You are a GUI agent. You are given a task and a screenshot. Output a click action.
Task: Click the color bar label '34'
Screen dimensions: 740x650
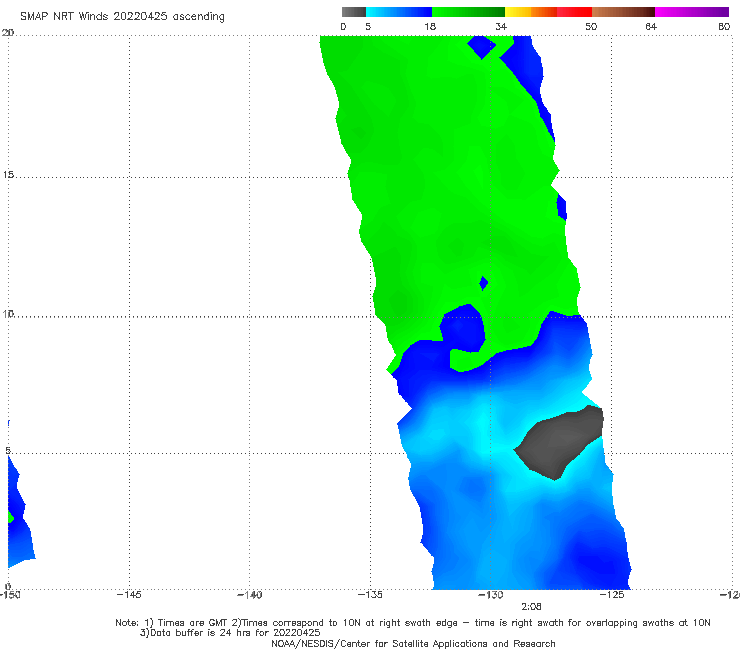pyautogui.click(x=501, y=27)
